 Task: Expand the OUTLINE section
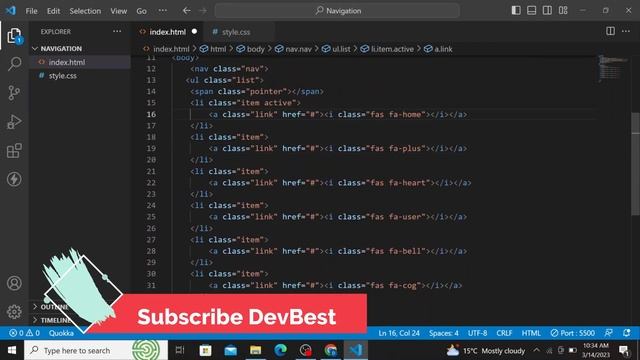[53, 307]
